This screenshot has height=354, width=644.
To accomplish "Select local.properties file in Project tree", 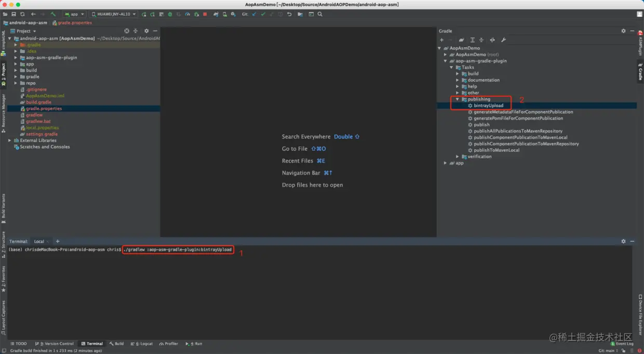I will point(42,128).
